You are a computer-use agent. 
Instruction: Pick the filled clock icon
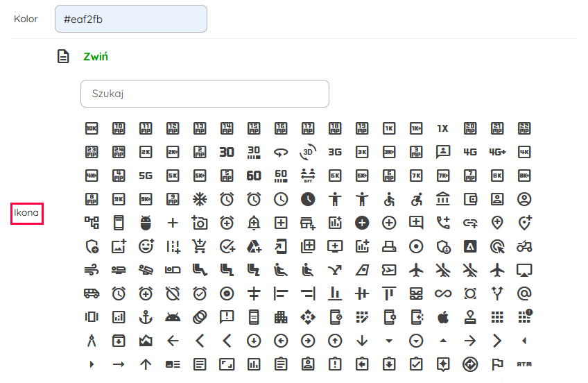click(308, 199)
